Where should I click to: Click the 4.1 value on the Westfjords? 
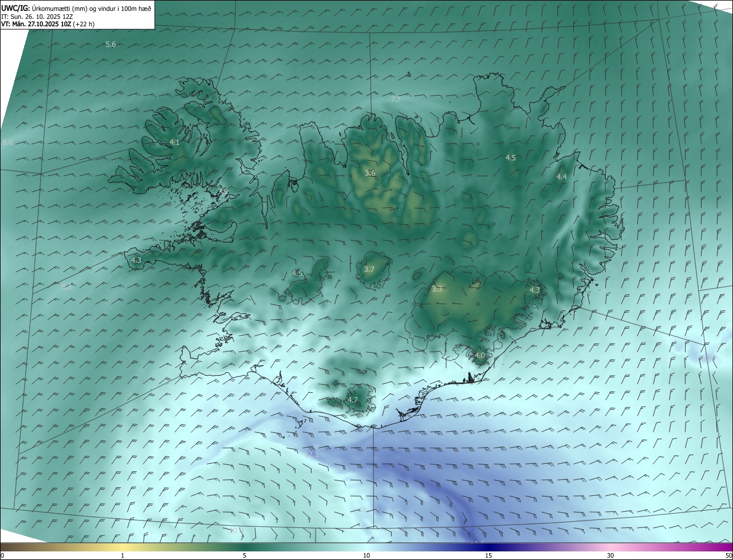[x=175, y=142]
